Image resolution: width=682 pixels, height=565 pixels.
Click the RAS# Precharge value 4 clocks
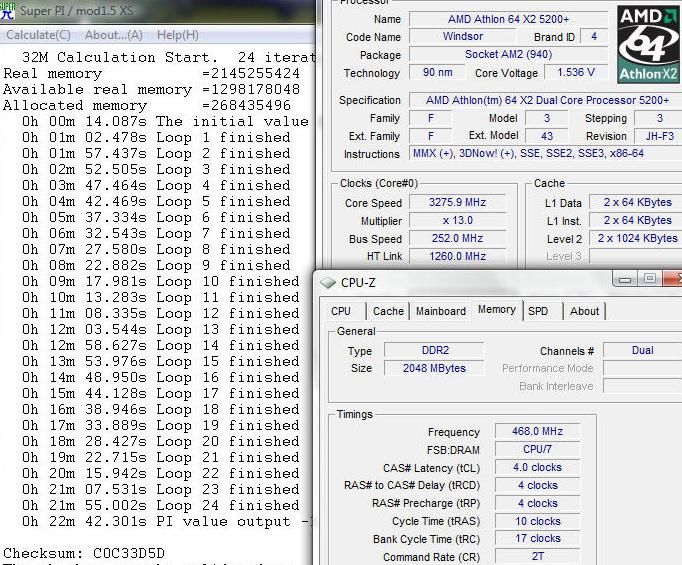[537, 503]
